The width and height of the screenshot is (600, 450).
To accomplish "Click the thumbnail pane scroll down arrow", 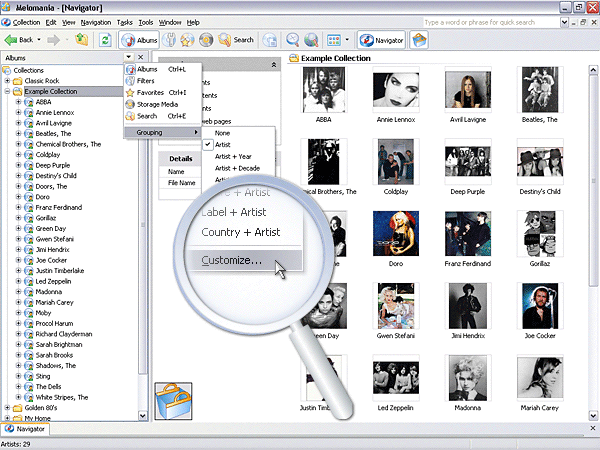I will [593, 415].
